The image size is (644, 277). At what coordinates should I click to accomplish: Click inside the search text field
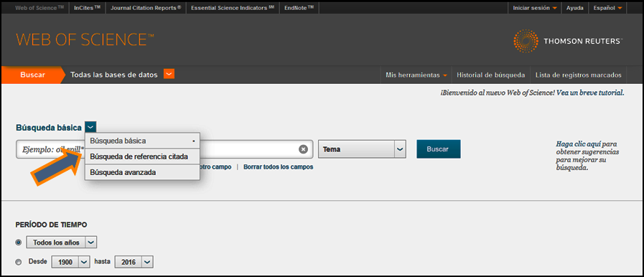coord(164,149)
